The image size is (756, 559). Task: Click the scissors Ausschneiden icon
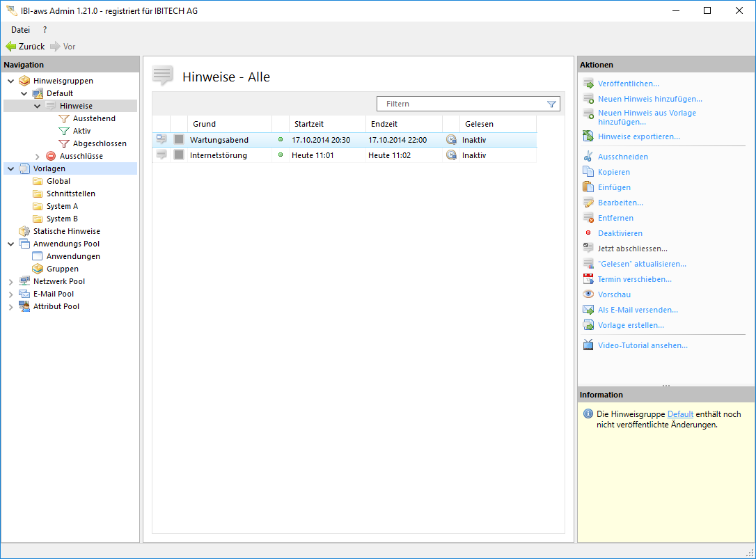click(588, 157)
